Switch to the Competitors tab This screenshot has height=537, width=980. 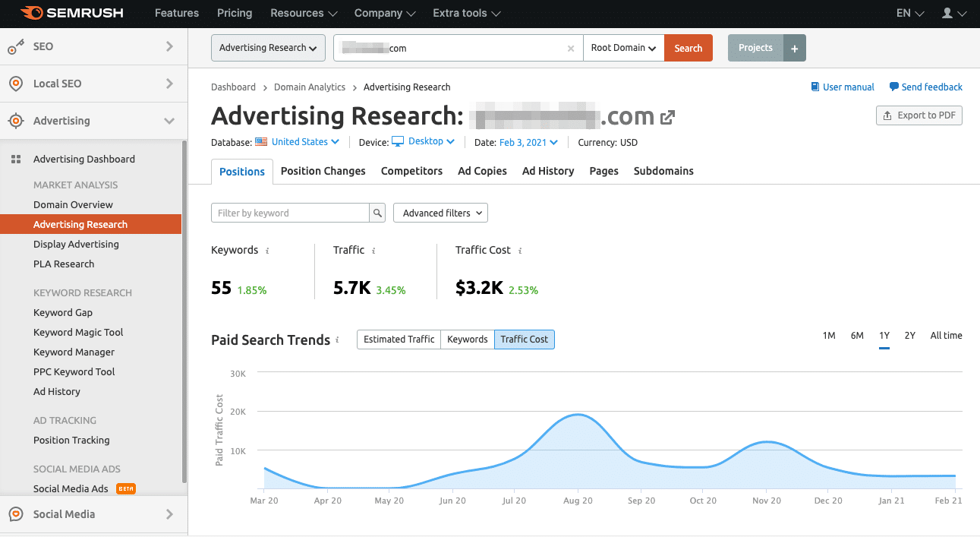click(411, 172)
